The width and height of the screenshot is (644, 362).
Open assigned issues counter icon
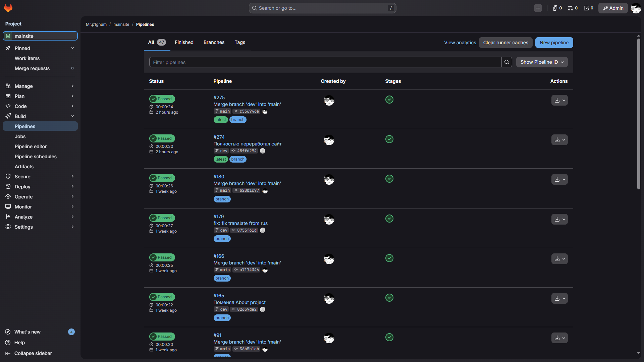coord(557,8)
